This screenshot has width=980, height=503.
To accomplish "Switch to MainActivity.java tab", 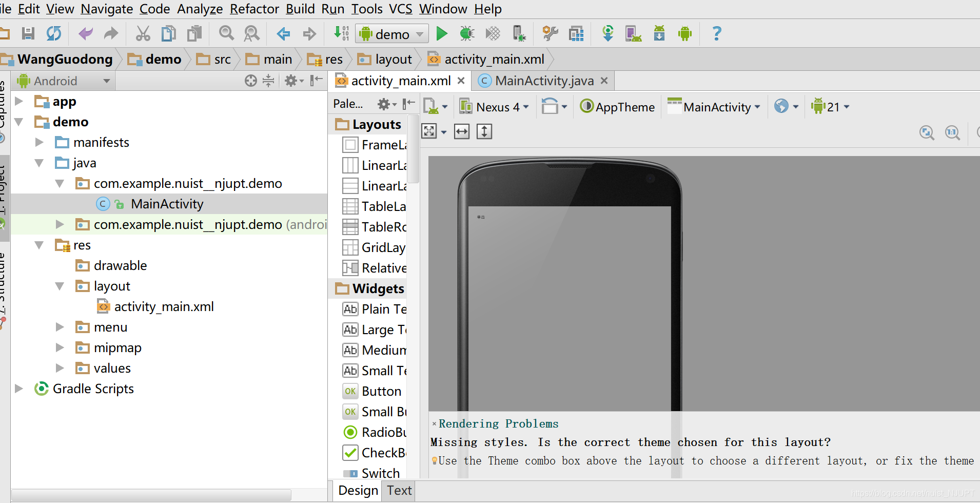I will (543, 81).
